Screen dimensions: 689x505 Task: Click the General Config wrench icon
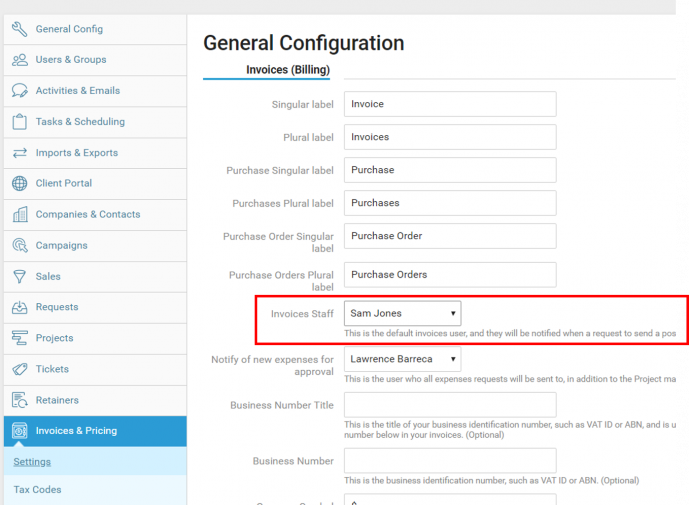[19, 29]
